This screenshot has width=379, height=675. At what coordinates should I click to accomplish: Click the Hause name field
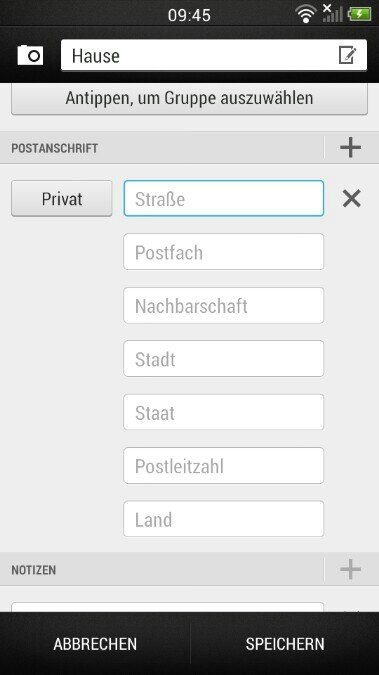click(x=214, y=55)
